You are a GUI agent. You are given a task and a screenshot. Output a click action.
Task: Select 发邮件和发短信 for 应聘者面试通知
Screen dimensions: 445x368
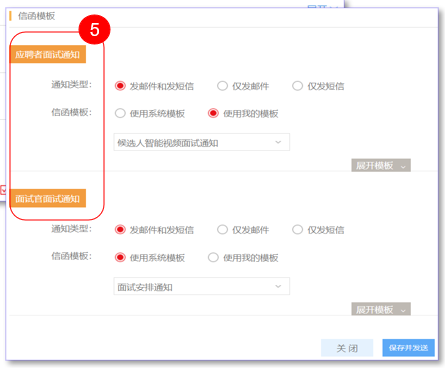coord(120,86)
